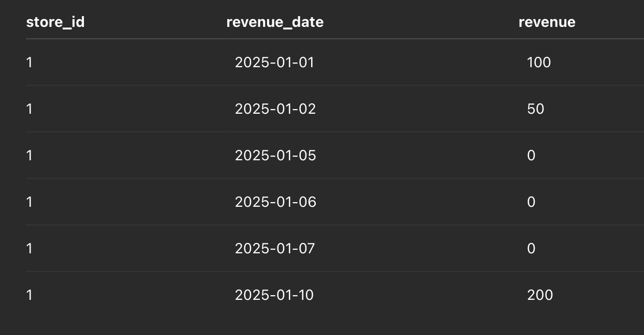Image resolution: width=644 pixels, height=335 pixels.
Task: Click the revenue value 100
Action: pyautogui.click(x=539, y=63)
